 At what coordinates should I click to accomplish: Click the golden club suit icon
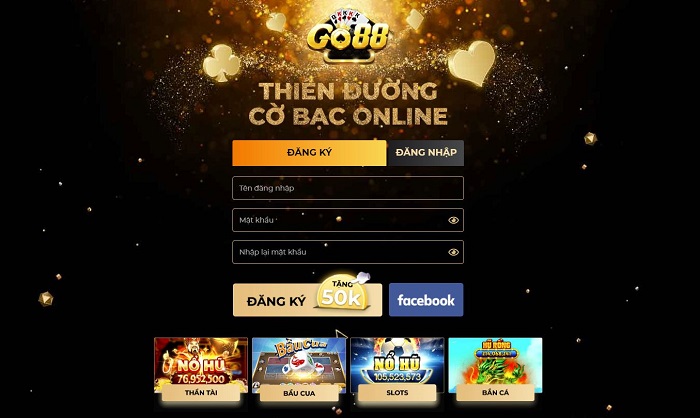click(x=221, y=63)
